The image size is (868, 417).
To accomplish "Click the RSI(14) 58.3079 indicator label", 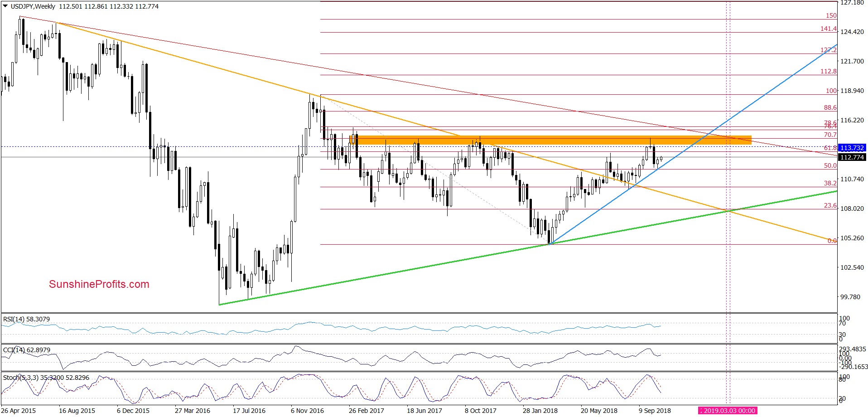I will 26,319.
